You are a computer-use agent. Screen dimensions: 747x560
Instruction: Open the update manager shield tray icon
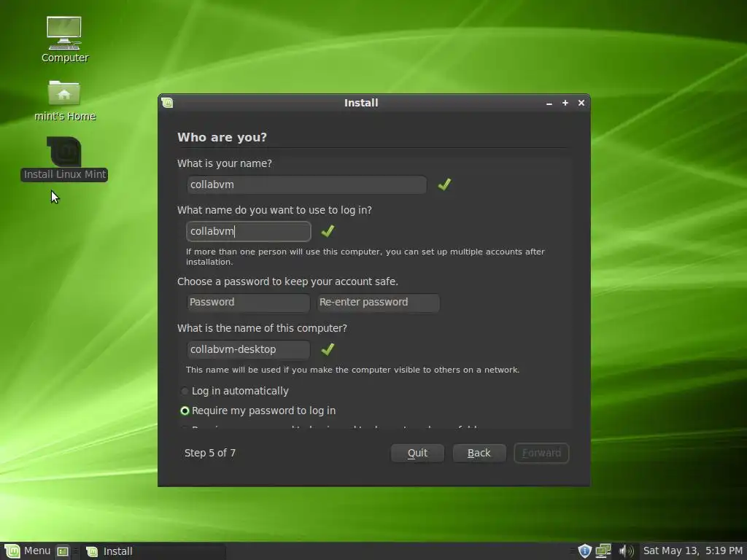tap(584, 551)
